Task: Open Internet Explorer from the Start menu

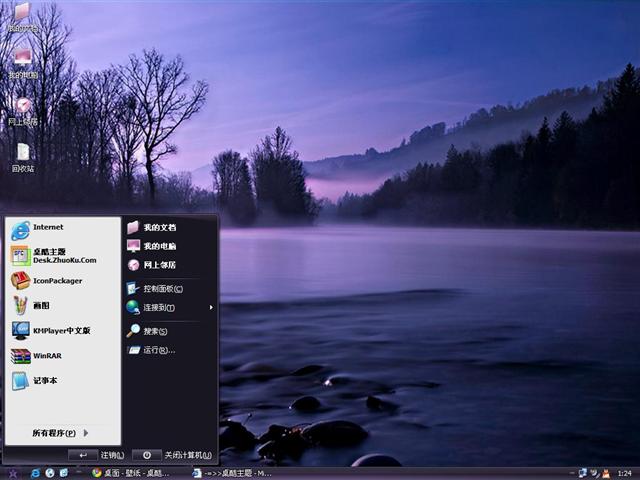Action: click(x=63, y=231)
